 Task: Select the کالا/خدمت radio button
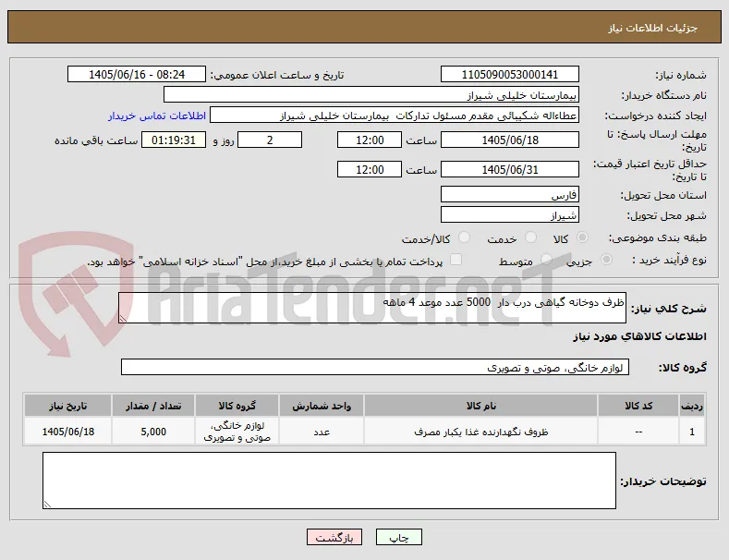click(x=464, y=237)
